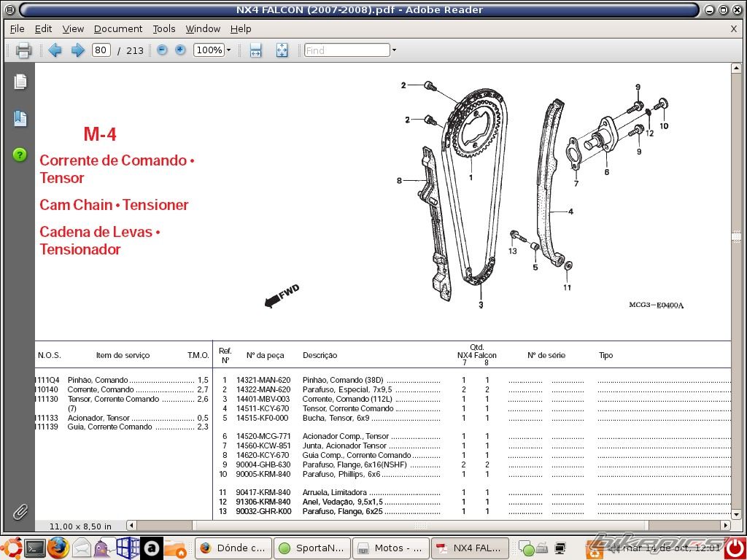This screenshot has height=560, width=747.
Task: Click description 'Corrente, Comando (112L)'
Action: click(347, 399)
